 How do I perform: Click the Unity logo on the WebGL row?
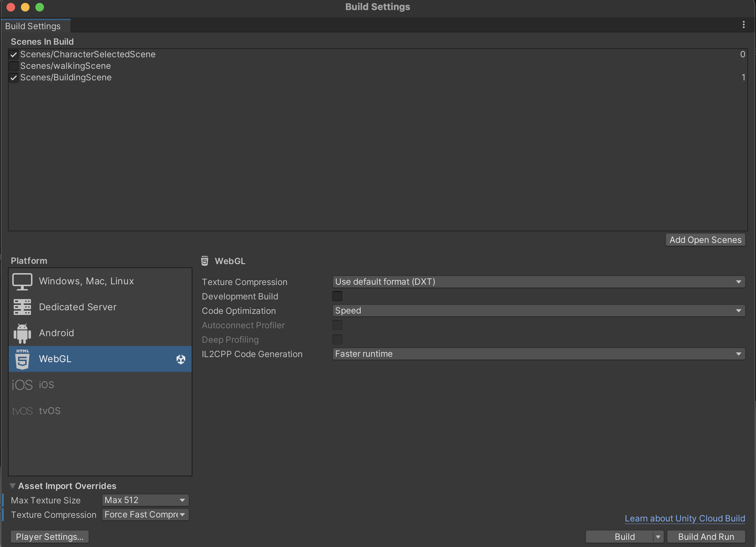[x=181, y=359]
